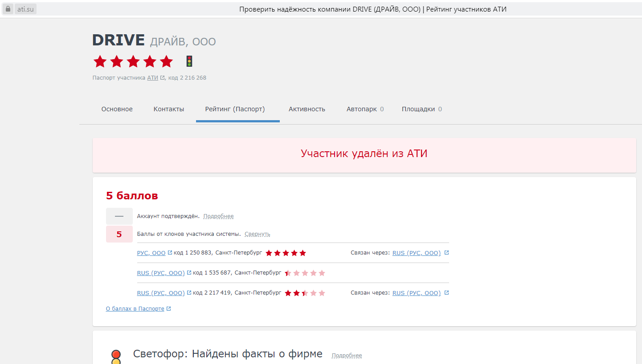Open Подробнее next to Аккаунт подтверждён
This screenshot has width=642, height=364.
pos(218,216)
